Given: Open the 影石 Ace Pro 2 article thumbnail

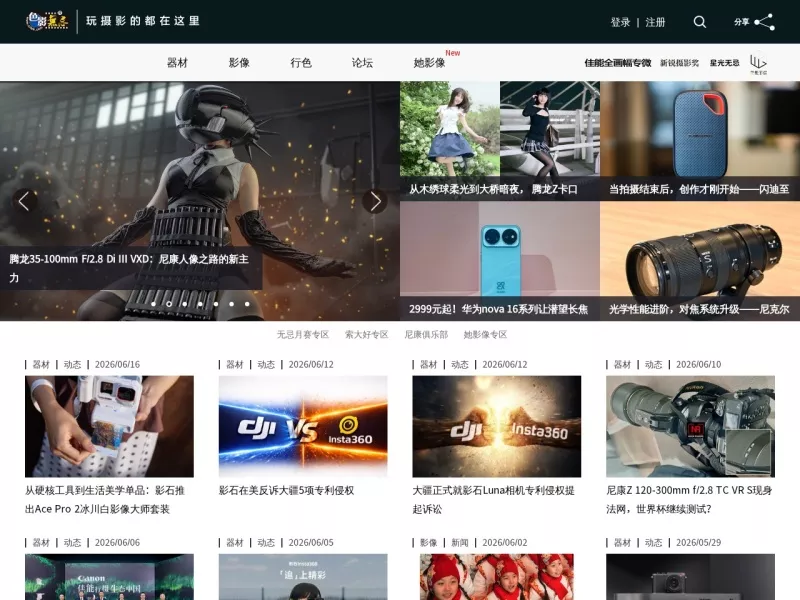Looking at the screenshot, I should point(109,427).
